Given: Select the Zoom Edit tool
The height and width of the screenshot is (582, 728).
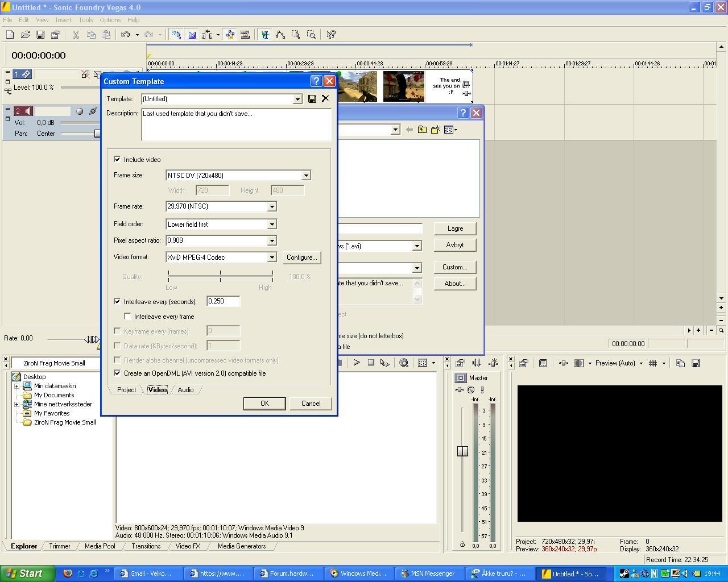Looking at the screenshot, I should (311, 35).
